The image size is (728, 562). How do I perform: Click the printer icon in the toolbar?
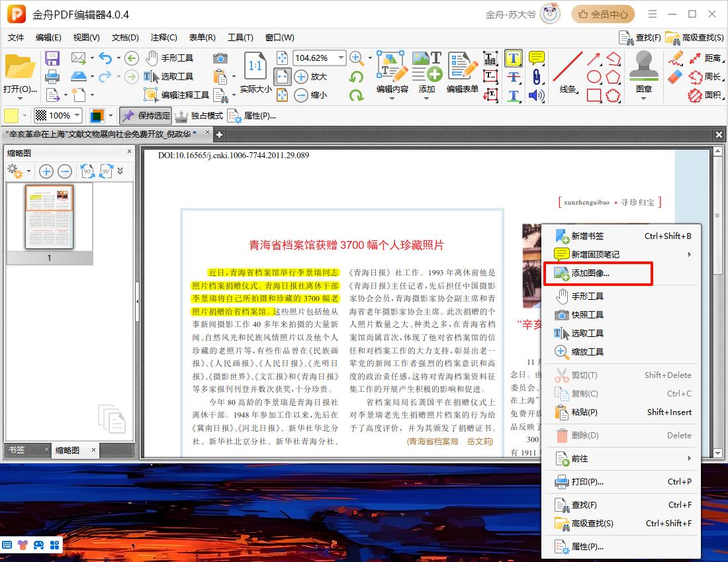click(x=52, y=77)
